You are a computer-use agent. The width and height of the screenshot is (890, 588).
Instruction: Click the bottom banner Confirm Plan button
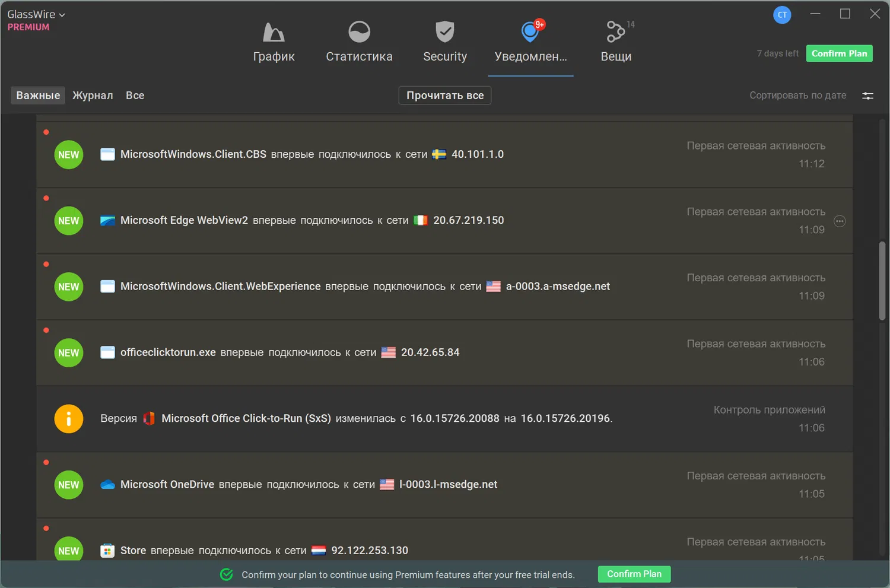pyautogui.click(x=634, y=574)
